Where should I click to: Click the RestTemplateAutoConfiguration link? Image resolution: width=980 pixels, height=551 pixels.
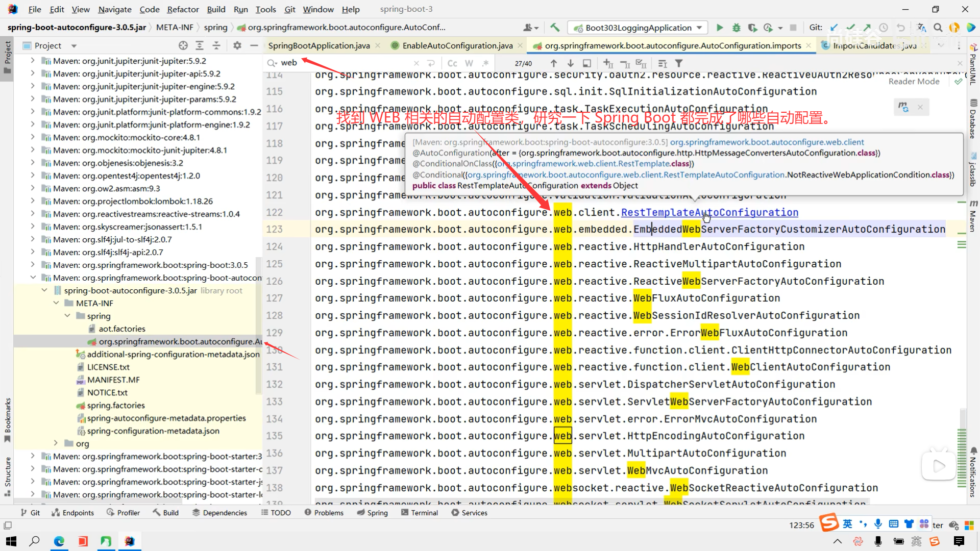coord(709,212)
